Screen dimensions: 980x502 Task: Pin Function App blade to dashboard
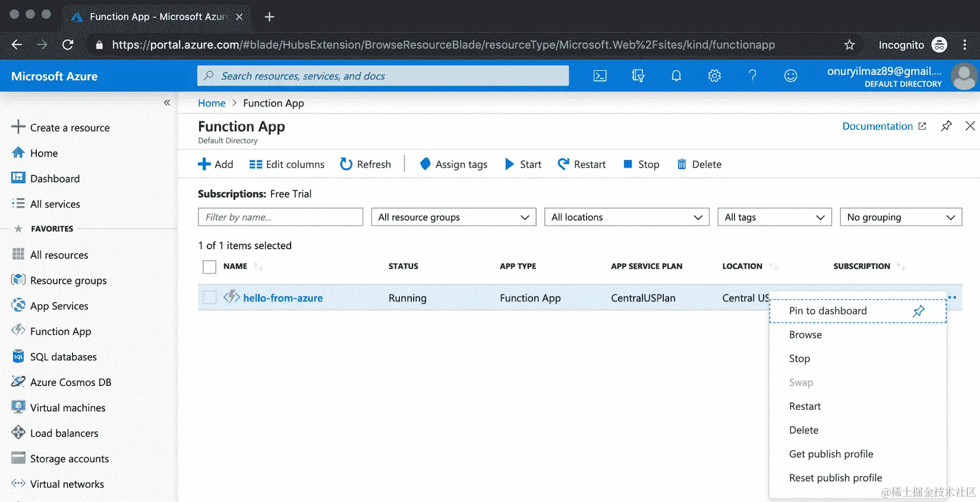(x=946, y=126)
